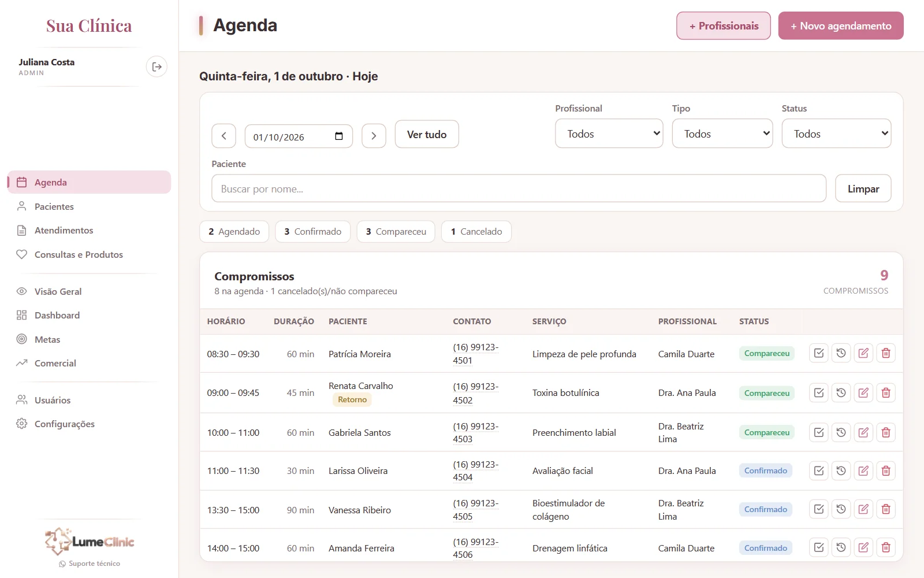Open Pacientes in the sidebar

pyautogui.click(x=89, y=206)
